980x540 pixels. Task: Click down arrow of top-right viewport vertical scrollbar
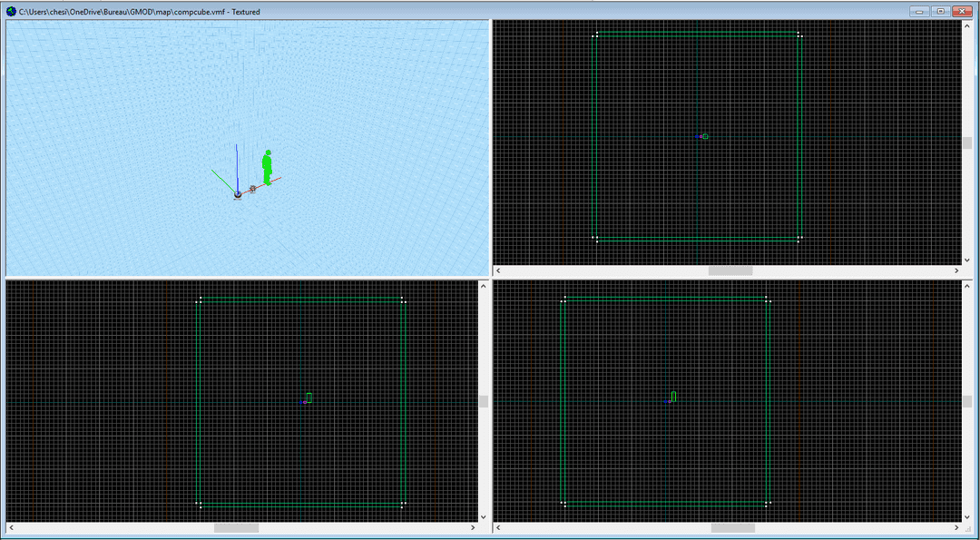(x=967, y=260)
